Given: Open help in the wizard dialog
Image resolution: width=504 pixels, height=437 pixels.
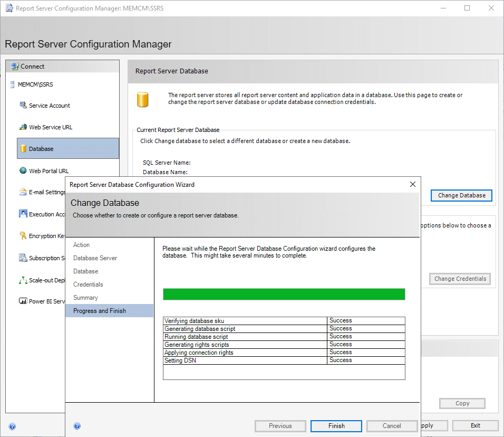Looking at the screenshot, I should point(77,426).
